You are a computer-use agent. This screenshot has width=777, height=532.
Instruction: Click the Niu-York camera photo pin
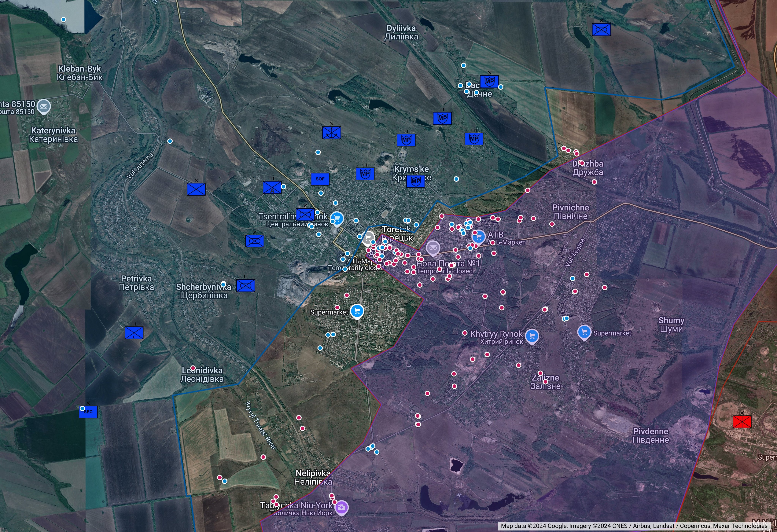[x=341, y=507]
